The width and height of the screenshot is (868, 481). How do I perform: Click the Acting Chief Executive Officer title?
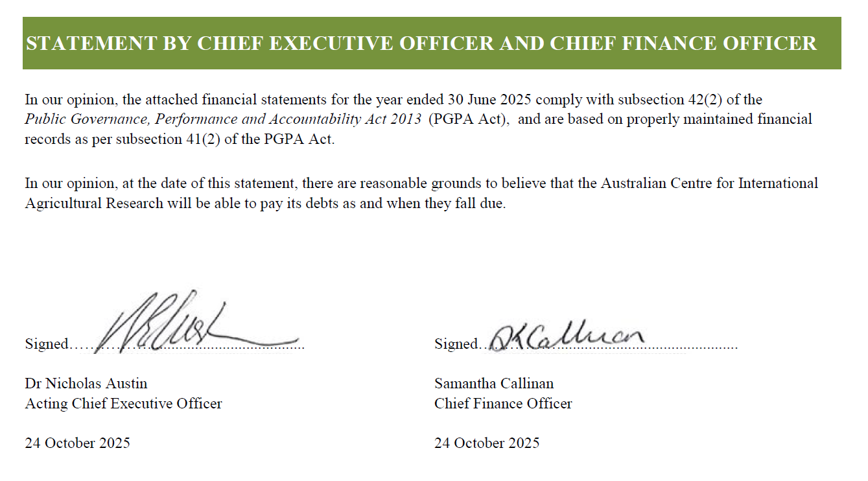click(x=123, y=403)
